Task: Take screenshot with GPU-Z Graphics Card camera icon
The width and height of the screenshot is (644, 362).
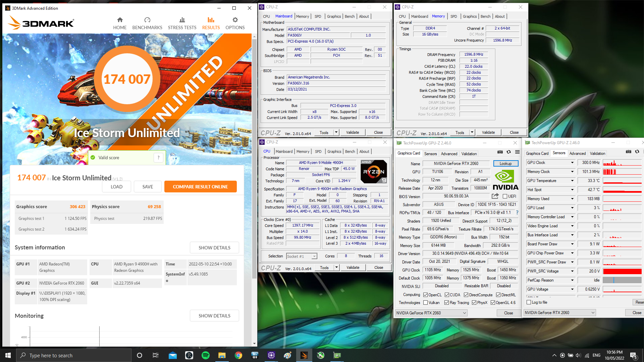Action: [x=500, y=152]
